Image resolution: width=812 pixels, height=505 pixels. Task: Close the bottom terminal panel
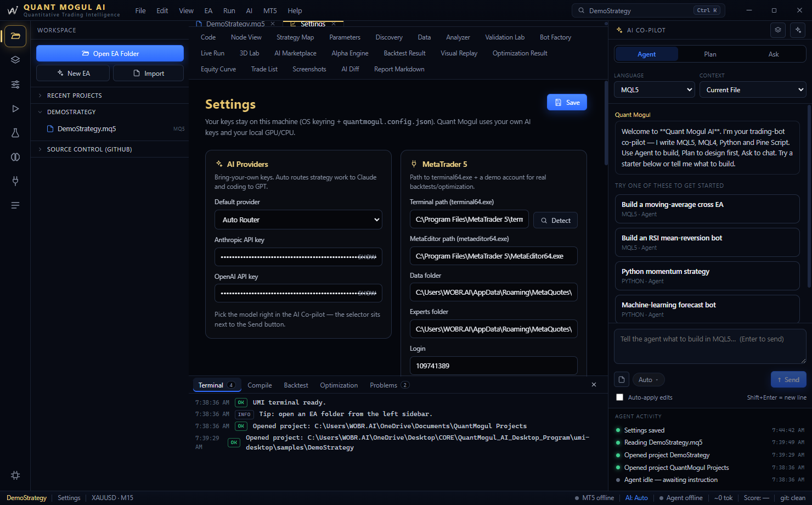[x=594, y=385]
